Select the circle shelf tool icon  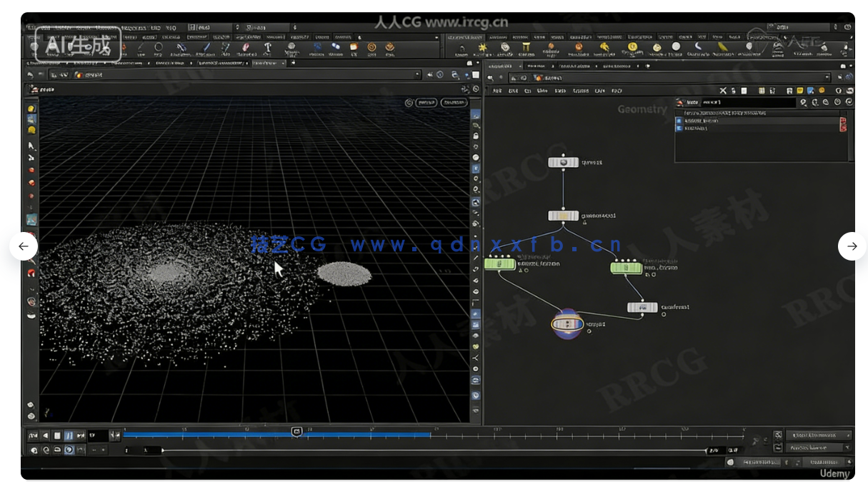tap(159, 48)
